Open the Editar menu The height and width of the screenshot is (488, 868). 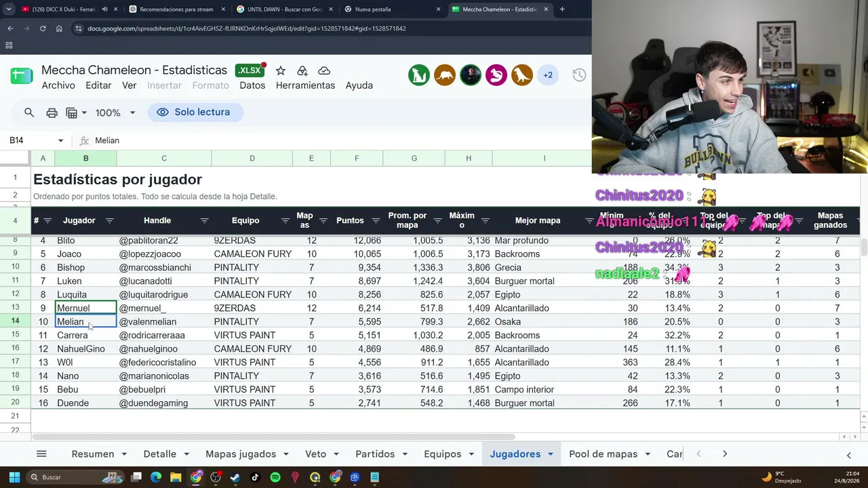pos(98,85)
